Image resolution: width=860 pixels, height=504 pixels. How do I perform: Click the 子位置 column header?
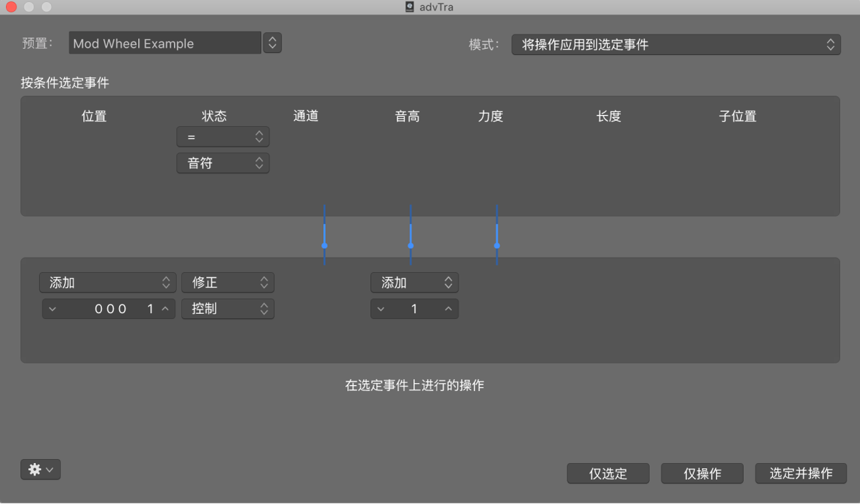737,116
